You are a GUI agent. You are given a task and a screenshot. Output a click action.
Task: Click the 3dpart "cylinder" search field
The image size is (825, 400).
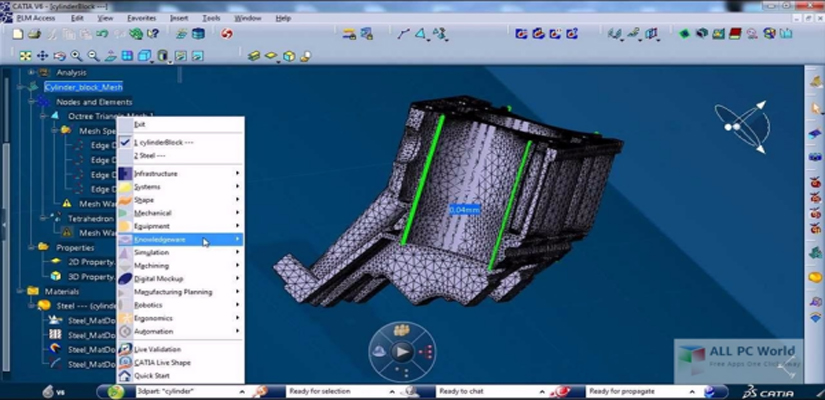click(188, 391)
